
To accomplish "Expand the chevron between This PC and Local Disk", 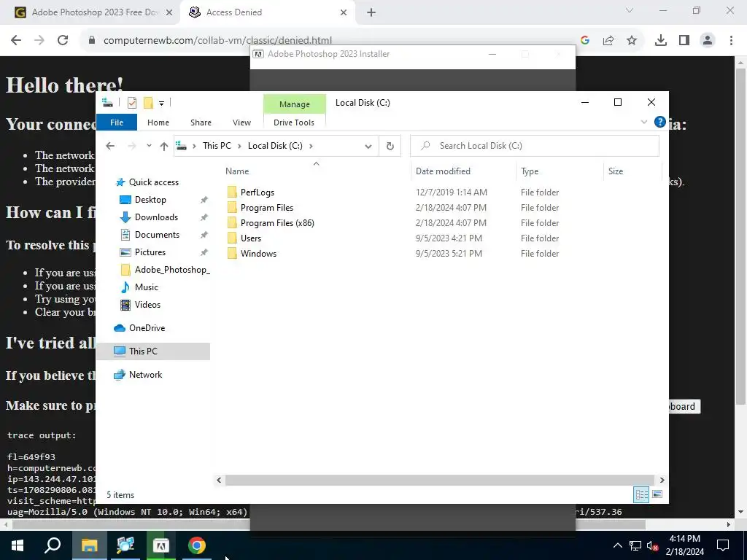I will (x=239, y=146).
